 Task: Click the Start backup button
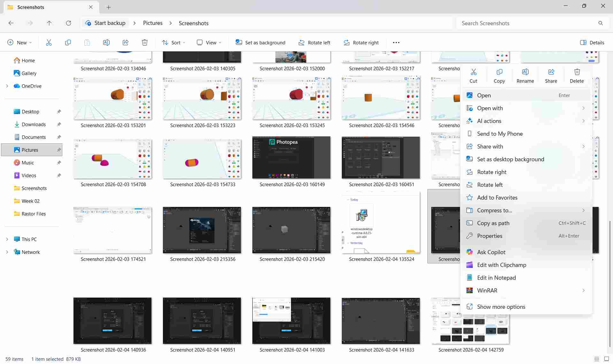click(x=105, y=23)
